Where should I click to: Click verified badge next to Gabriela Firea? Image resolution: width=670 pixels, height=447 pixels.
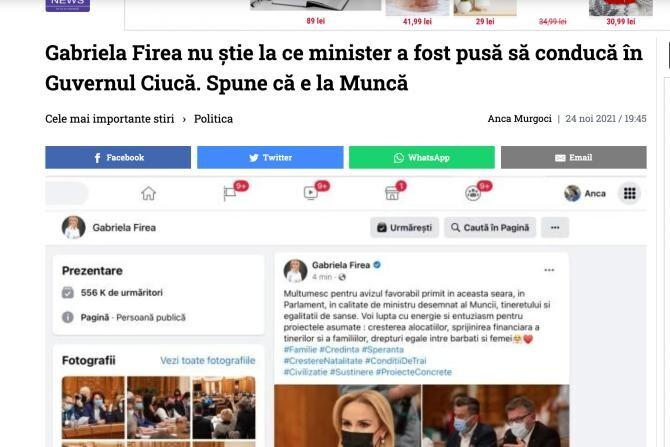click(377, 265)
